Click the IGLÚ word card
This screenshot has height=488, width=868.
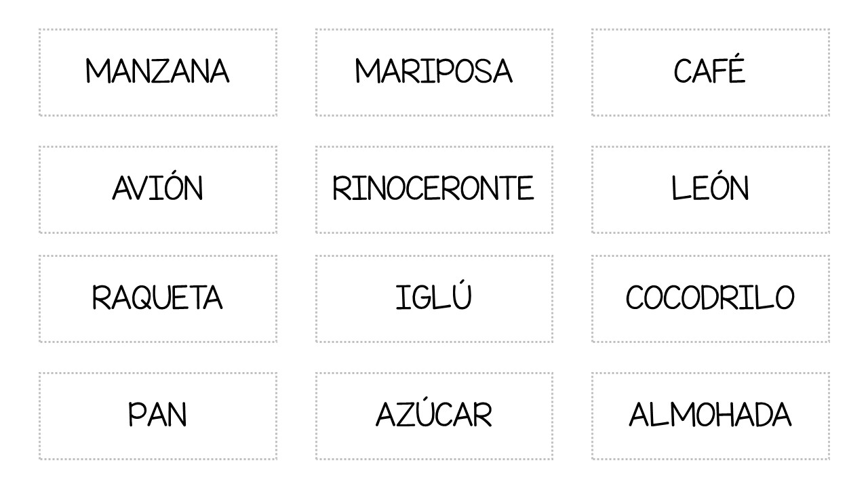[434, 299]
